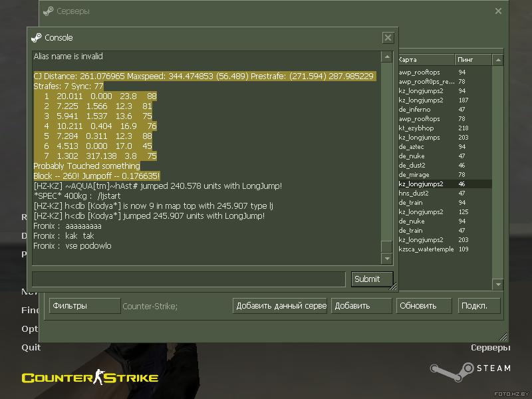Select the de_train server with ping 94

[445, 203]
